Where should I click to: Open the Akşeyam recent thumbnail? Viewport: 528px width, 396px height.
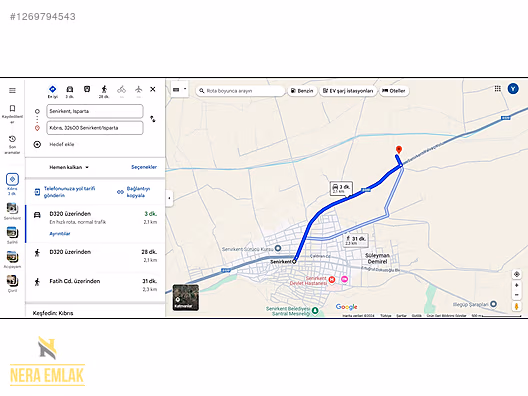click(12, 259)
